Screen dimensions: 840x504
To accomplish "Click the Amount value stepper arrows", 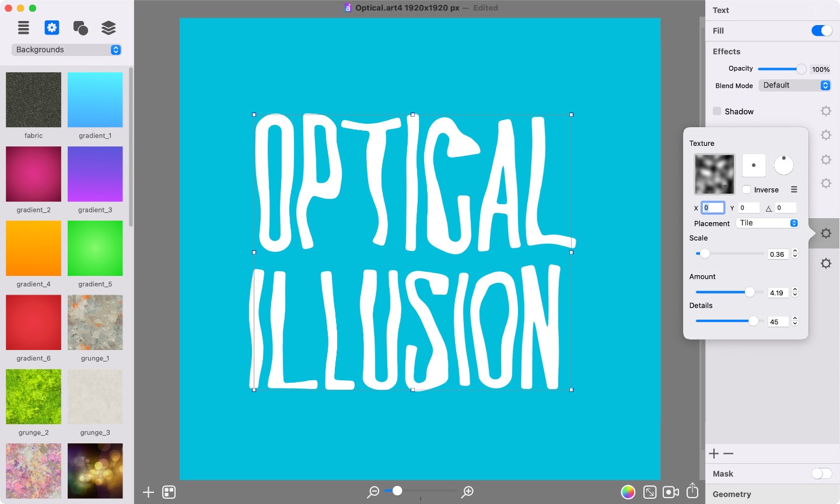I will point(794,292).
